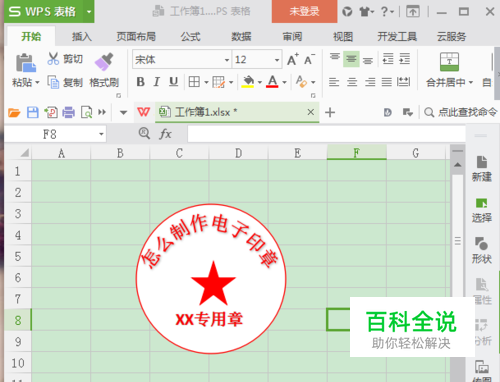Viewport: 500px width, 382px height.
Task: Align text right
Action: click(x=370, y=82)
